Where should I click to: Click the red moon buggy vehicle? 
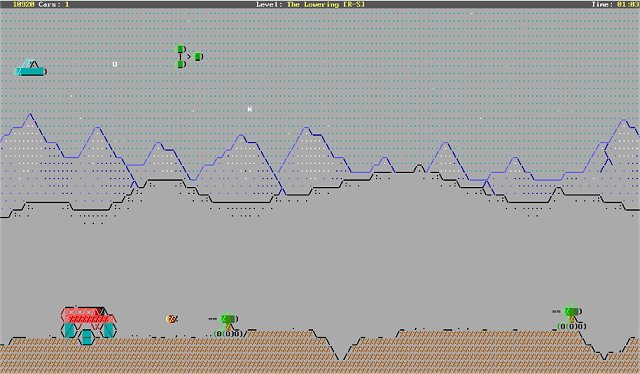click(x=89, y=325)
